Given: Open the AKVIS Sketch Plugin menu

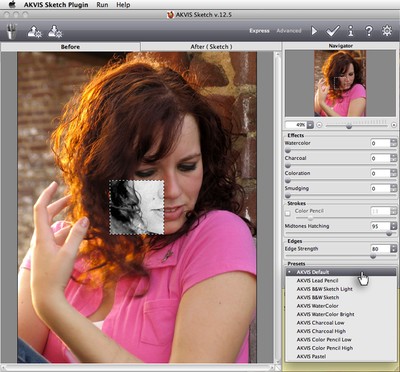Looking at the screenshot, I should click(x=56, y=5).
